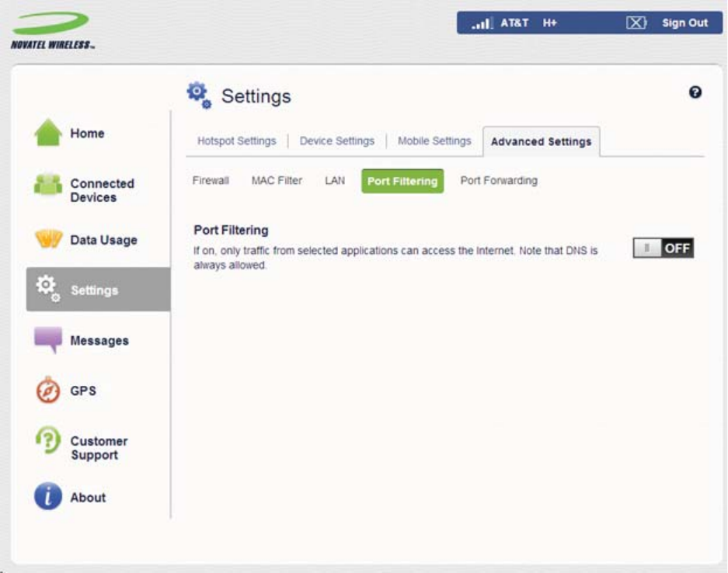Open the Port Forwarding sub-tab
This screenshot has height=573, width=728.
coord(499,180)
